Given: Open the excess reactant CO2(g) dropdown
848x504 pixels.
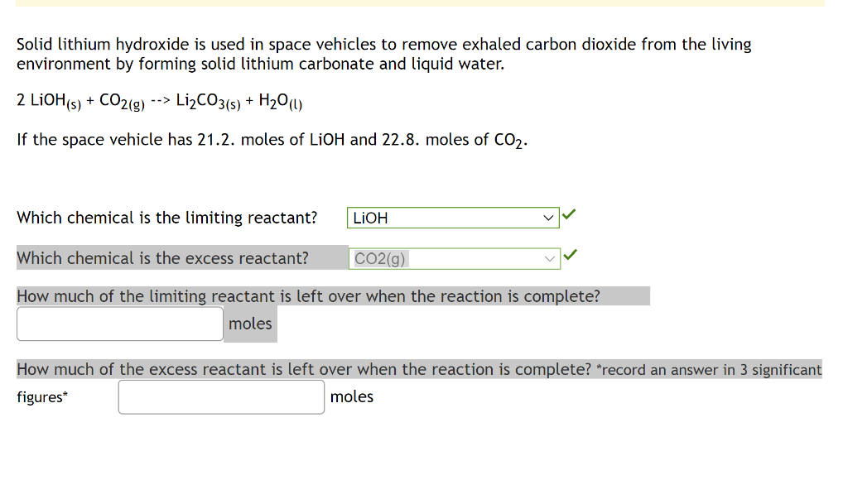Looking at the screenshot, I should (x=454, y=258).
